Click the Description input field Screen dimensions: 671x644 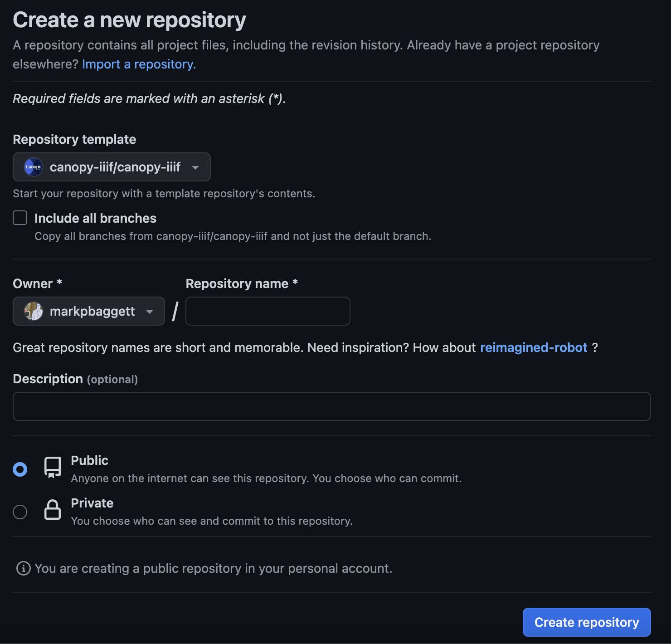(x=331, y=406)
